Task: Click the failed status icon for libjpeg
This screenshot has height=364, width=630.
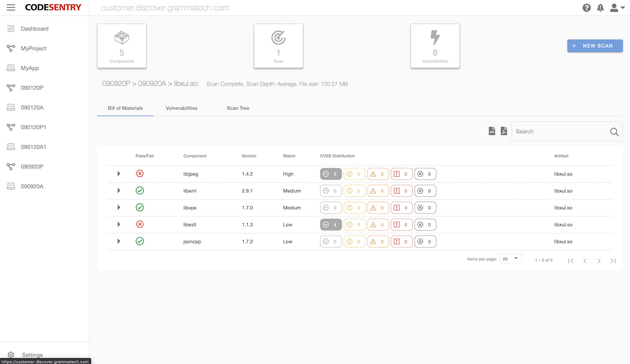Action: tap(140, 174)
